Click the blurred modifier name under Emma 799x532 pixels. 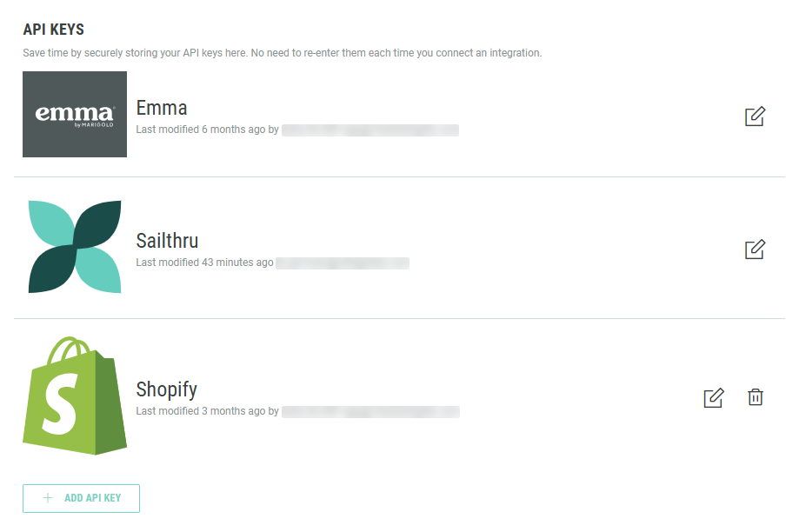coord(370,130)
